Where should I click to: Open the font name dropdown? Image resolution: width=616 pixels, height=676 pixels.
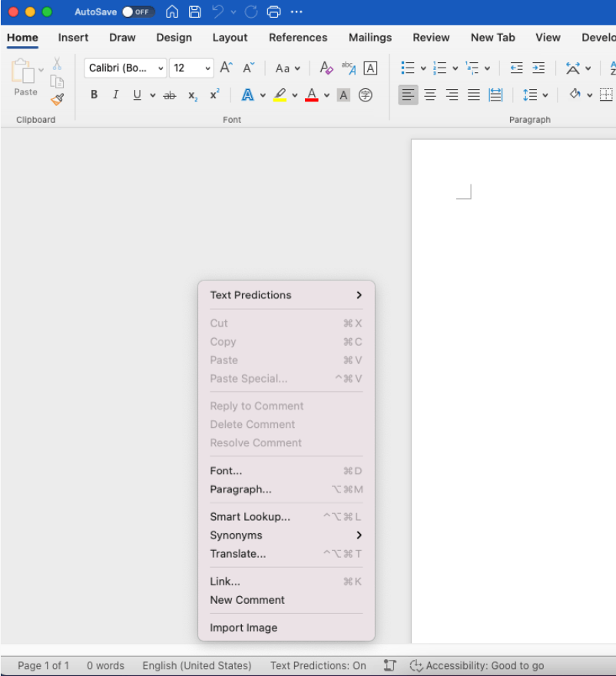tap(161, 68)
